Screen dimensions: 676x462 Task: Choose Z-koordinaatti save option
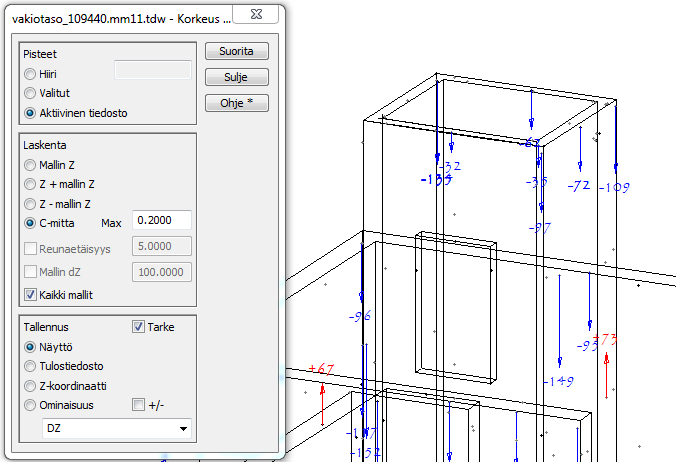(x=31, y=385)
